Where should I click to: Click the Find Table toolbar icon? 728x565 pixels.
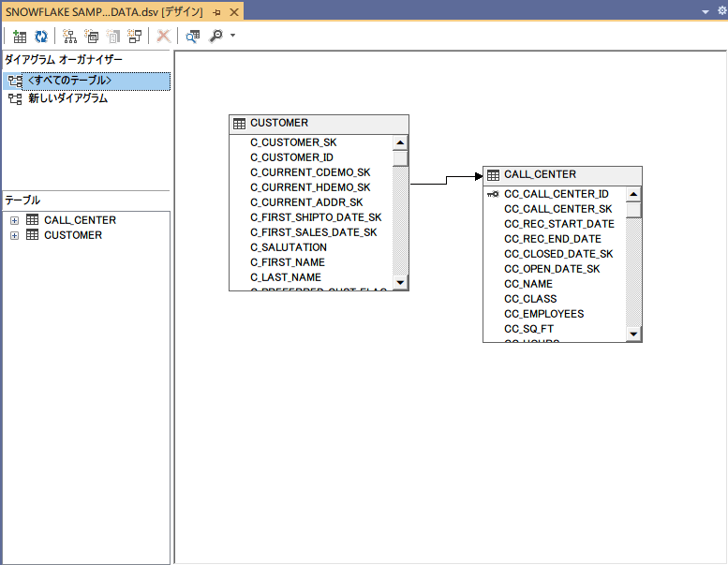pos(192,37)
